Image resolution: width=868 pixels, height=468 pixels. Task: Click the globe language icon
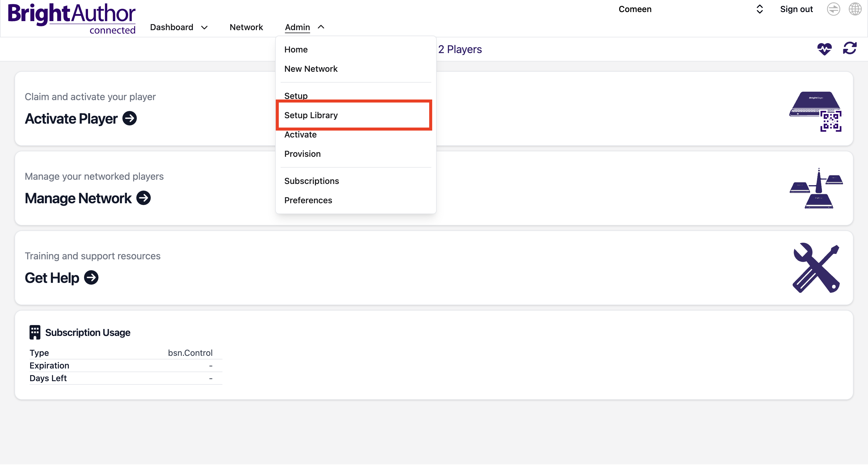coord(855,9)
